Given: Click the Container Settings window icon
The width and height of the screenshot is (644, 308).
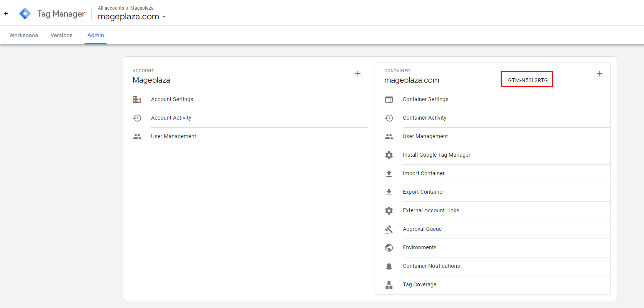Looking at the screenshot, I should click(x=389, y=100).
